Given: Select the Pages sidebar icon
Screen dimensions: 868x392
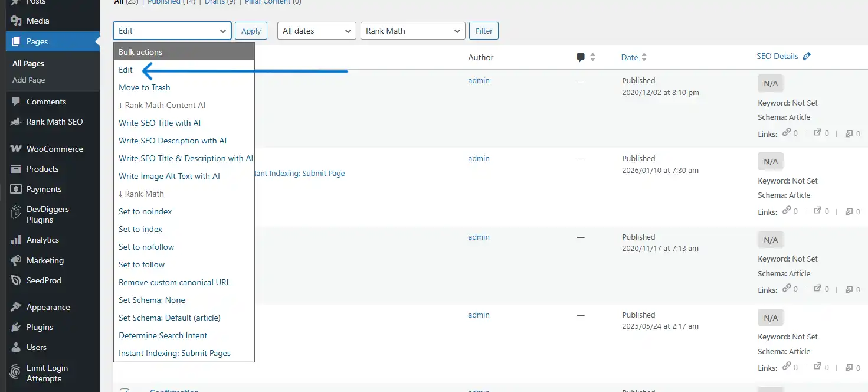Looking at the screenshot, I should click(16, 41).
